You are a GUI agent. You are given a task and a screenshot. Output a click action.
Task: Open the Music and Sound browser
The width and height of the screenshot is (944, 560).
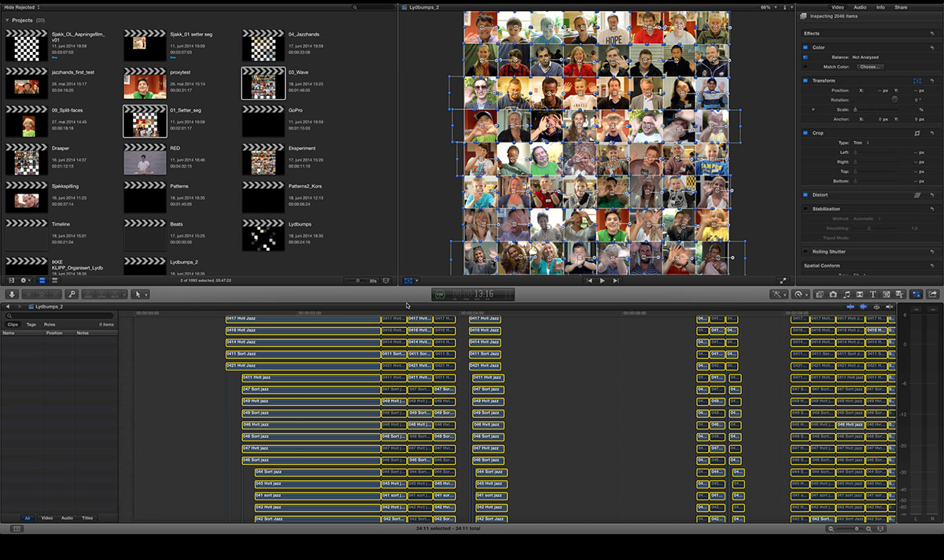click(846, 294)
